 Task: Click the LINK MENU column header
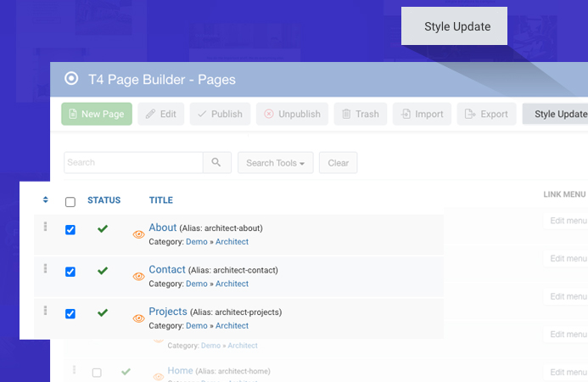click(x=564, y=194)
